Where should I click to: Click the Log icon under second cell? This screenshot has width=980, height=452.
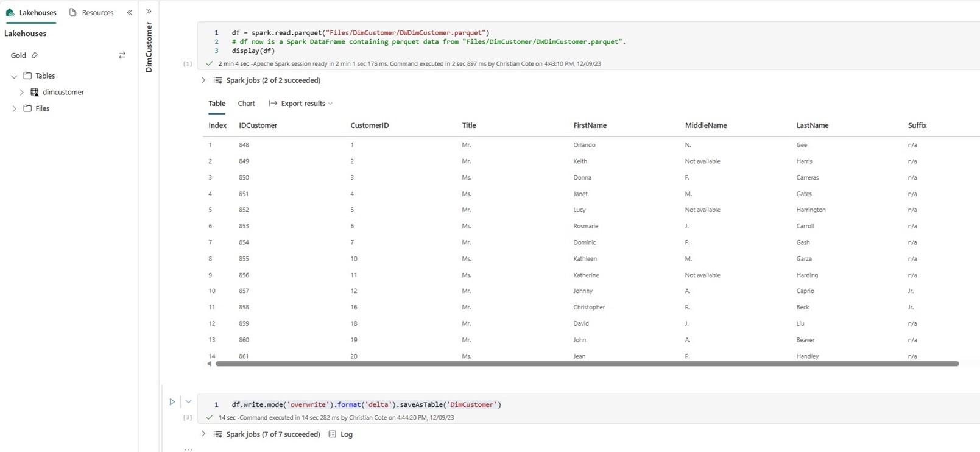[x=333, y=434]
